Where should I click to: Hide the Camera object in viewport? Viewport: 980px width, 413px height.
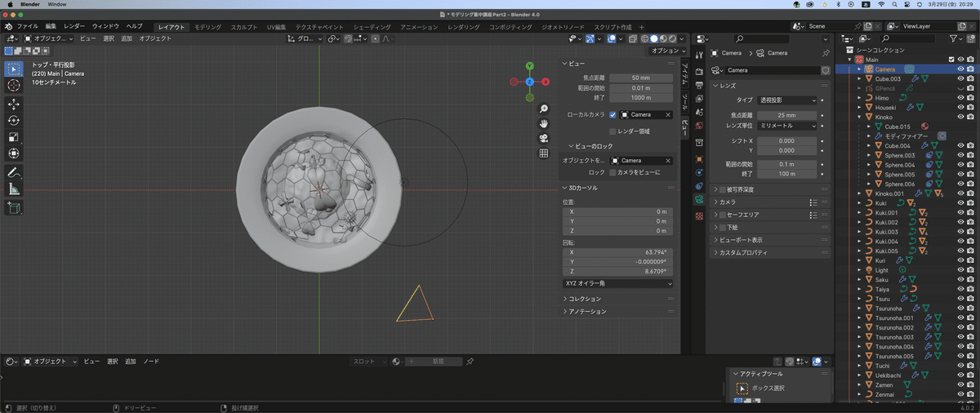click(960, 69)
